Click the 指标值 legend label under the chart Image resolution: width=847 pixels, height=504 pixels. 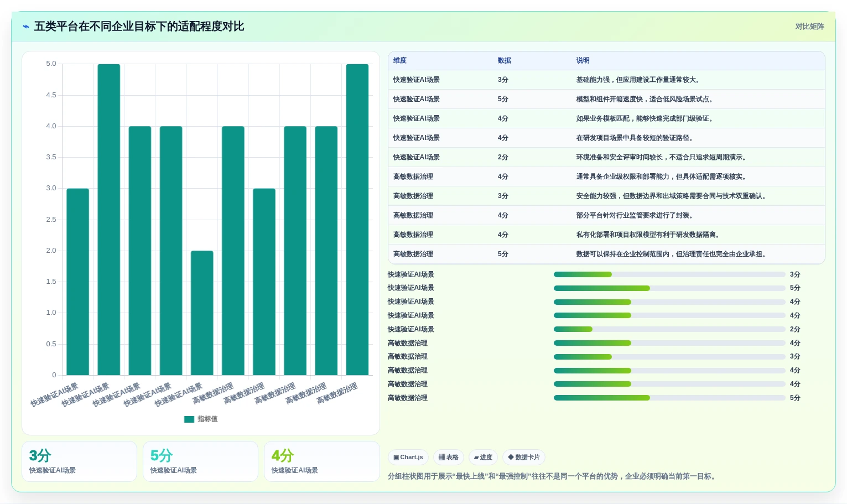tap(207, 419)
